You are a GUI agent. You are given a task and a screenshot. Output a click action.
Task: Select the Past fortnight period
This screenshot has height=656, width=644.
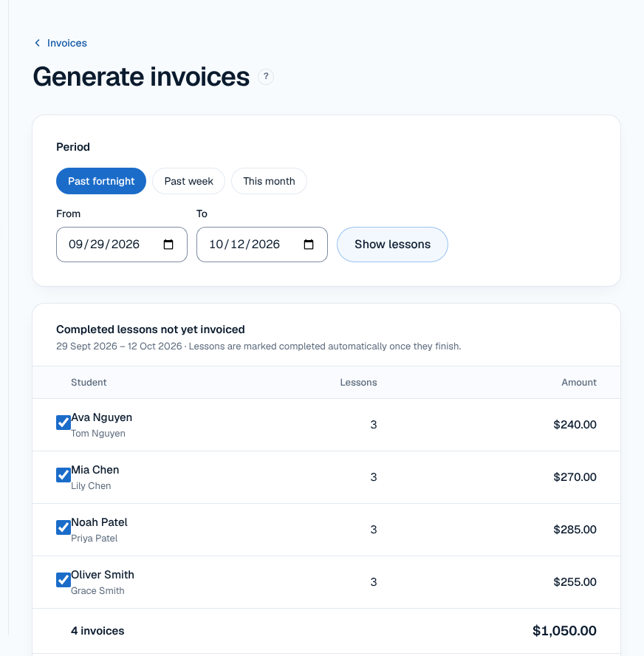click(101, 181)
